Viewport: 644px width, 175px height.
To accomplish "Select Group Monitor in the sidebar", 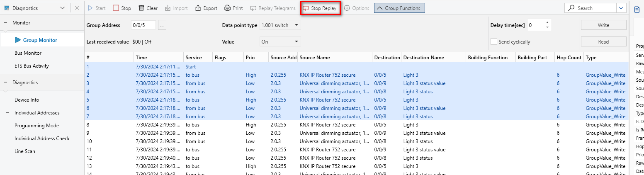I will tap(40, 40).
